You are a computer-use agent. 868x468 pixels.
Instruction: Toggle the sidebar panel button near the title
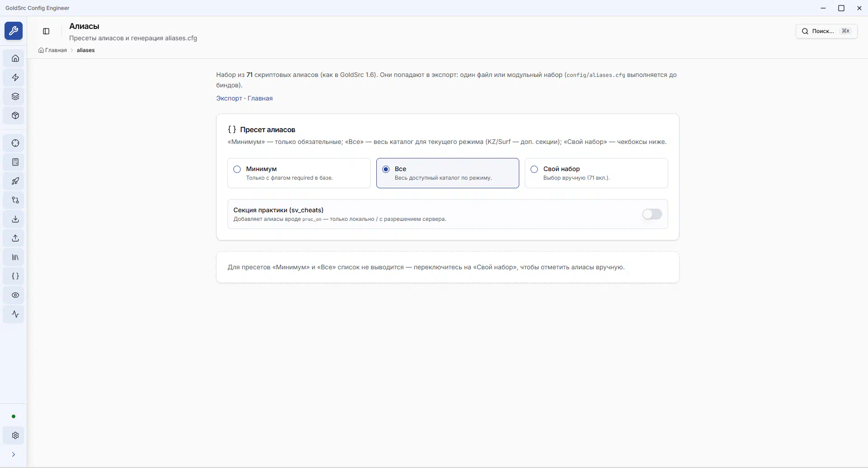coord(46,31)
